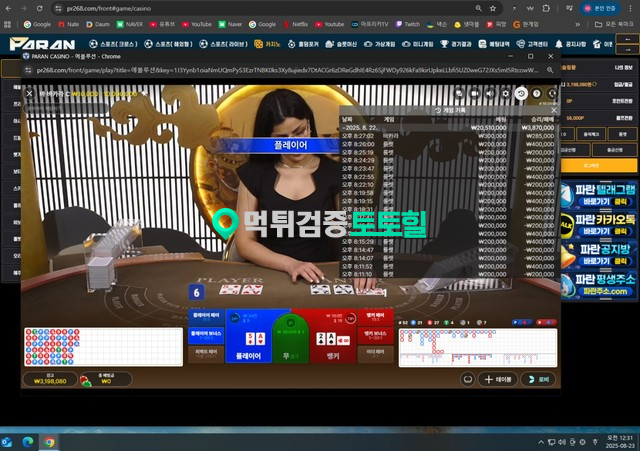Open the 슬롯머신 menu item
This screenshot has width=640, height=451.
pyautogui.click(x=341, y=44)
